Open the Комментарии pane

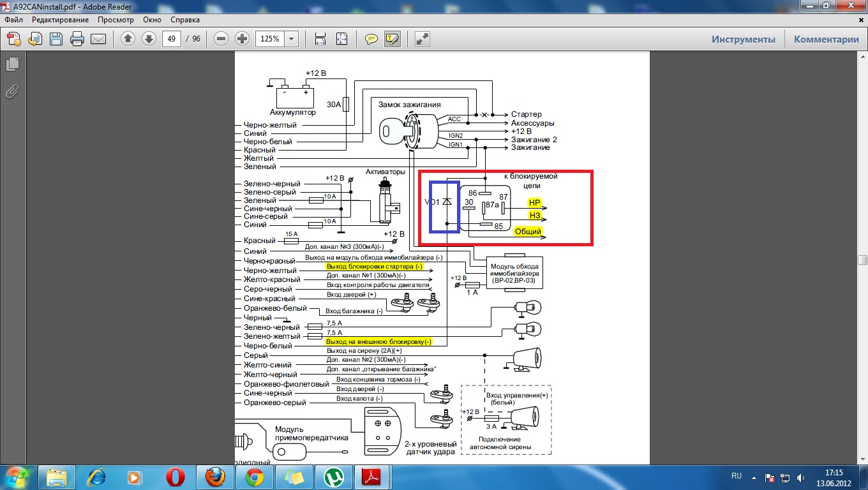point(826,39)
